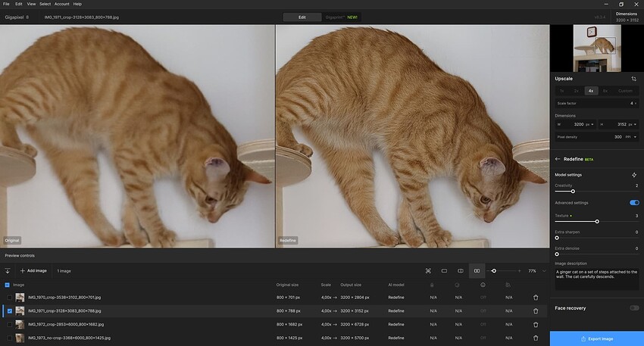Viewport: 644px width, 346px height.
Task: Open the Edit menu in menu bar
Action: click(19, 4)
